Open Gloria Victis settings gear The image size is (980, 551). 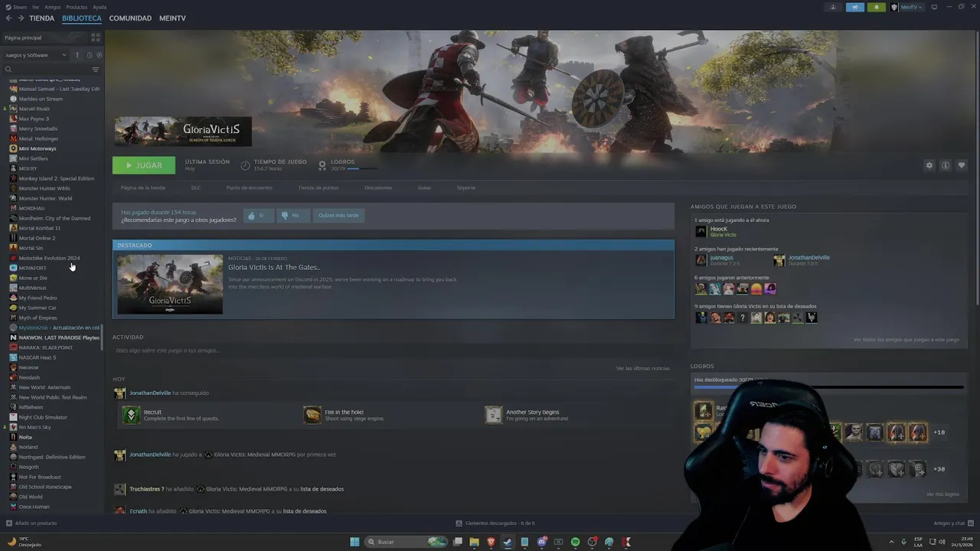(x=929, y=165)
